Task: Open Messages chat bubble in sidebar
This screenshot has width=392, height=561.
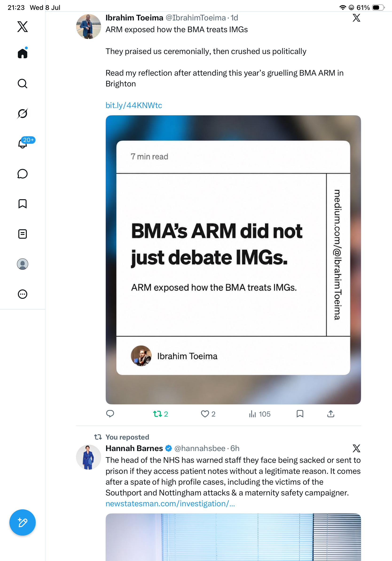Action: pos(23,174)
